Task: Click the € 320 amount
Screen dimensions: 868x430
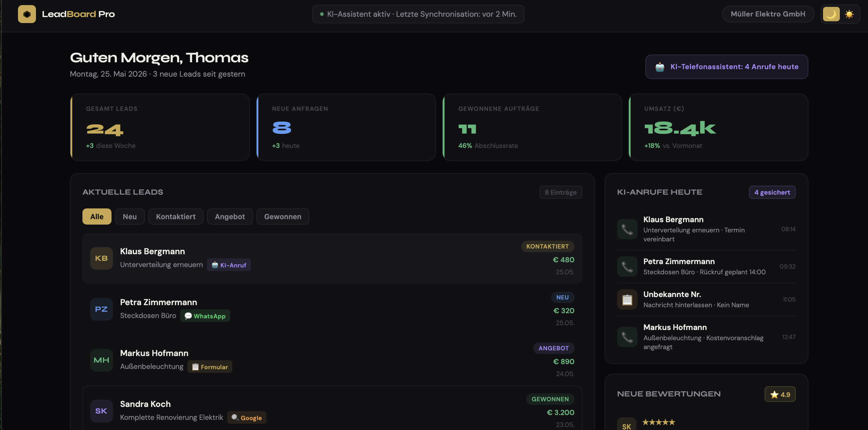Action: click(x=564, y=311)
